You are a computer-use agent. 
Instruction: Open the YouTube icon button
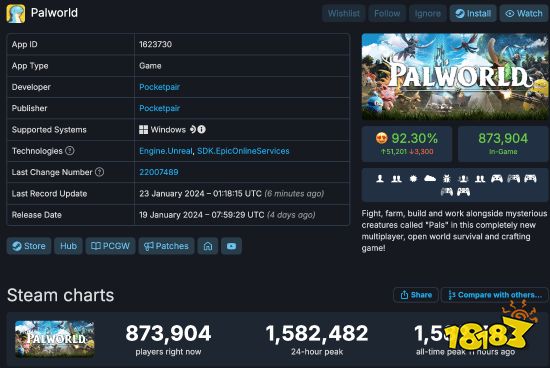click(232, 246)
